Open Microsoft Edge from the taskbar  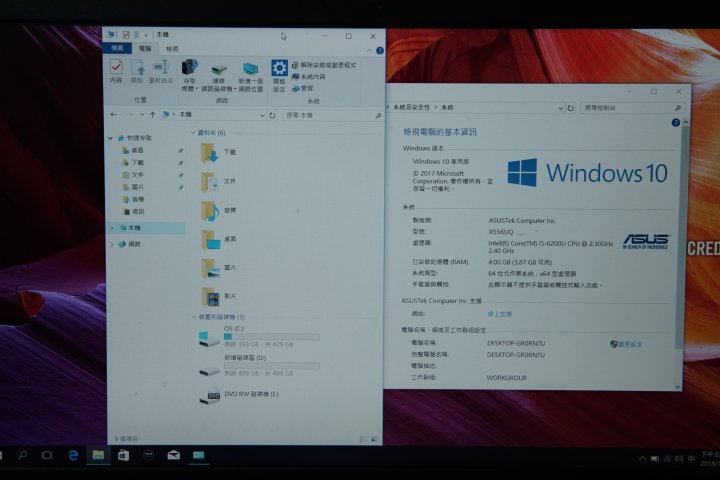pyautogui.click(x=73, y=455)
